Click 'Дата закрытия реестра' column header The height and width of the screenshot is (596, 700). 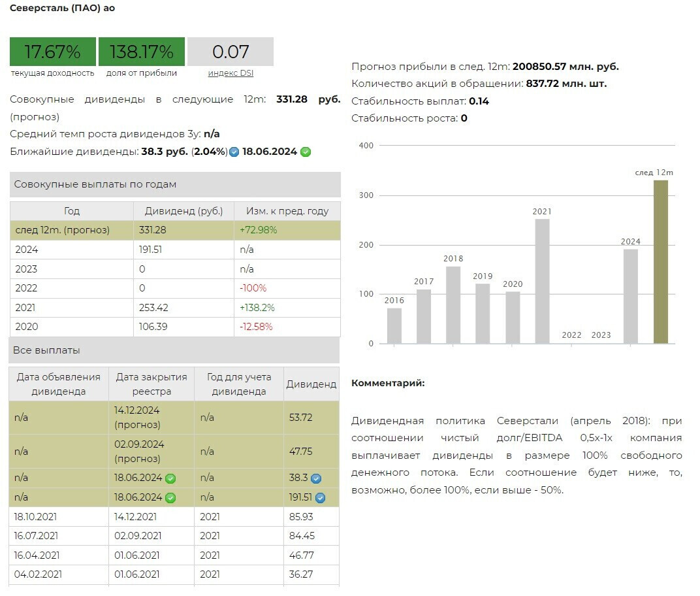[x=151, y=384]
